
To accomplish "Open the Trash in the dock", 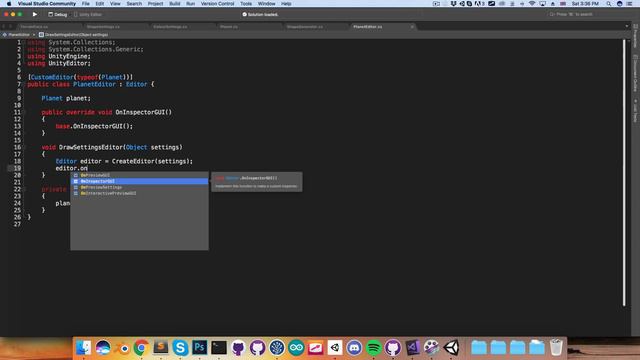I will coord(556,348).
